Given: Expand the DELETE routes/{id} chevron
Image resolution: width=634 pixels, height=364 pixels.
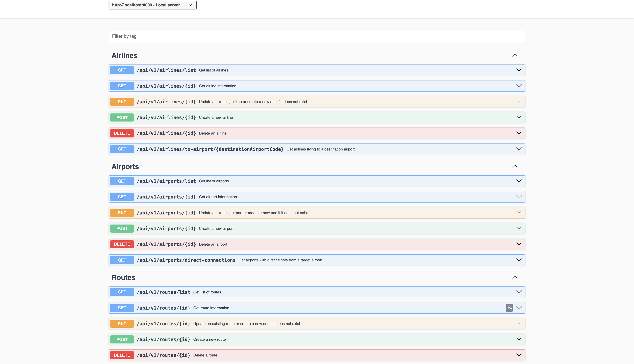Looking at the screenshot, I should pos(519,355).
